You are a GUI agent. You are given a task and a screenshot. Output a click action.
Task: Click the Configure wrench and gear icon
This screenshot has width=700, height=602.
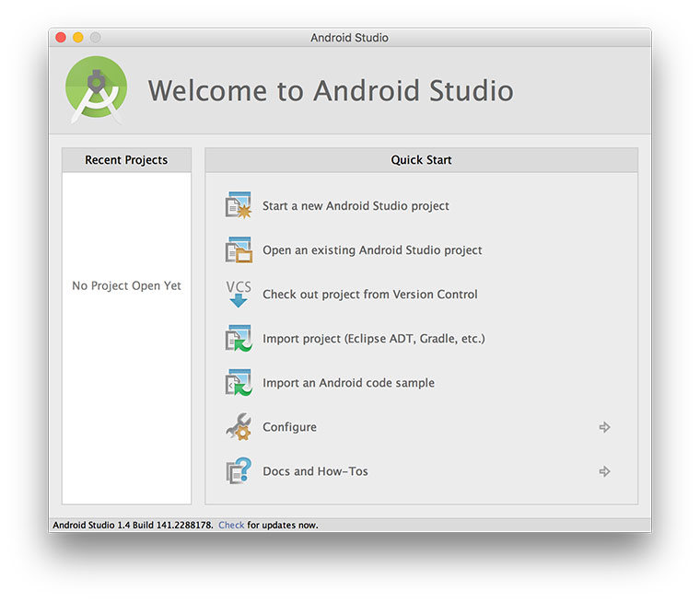238,427
